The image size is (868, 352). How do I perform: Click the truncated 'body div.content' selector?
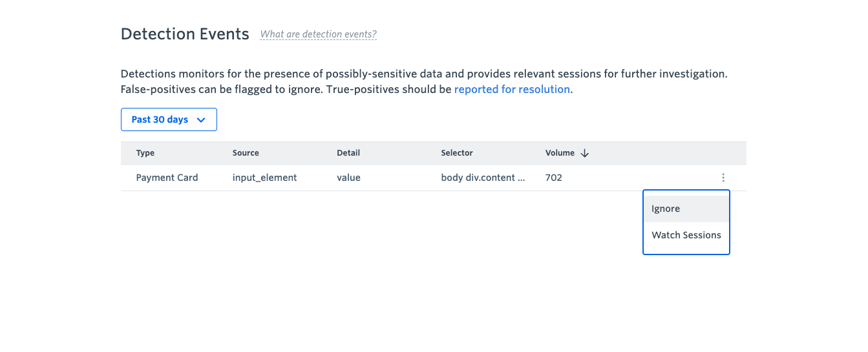click(x=483, y=178)
